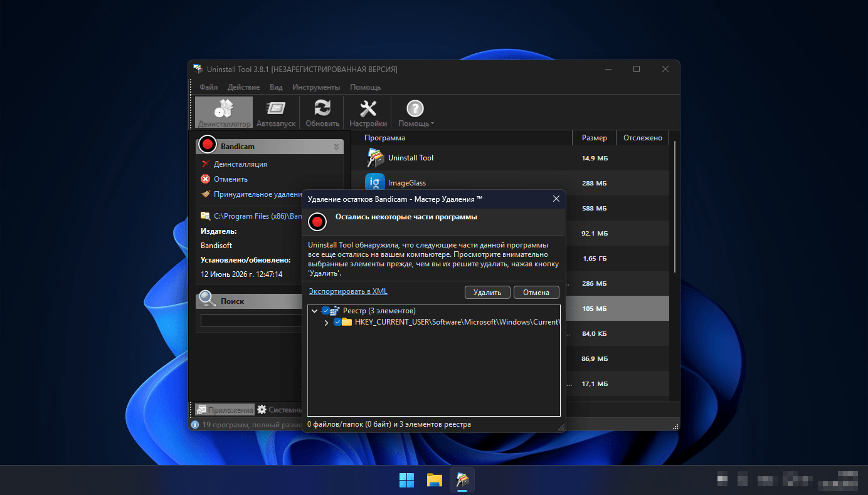Open the Помощь toolbar dropdown
Viewport: 868px width, 495px height.
tap(415, 113)
